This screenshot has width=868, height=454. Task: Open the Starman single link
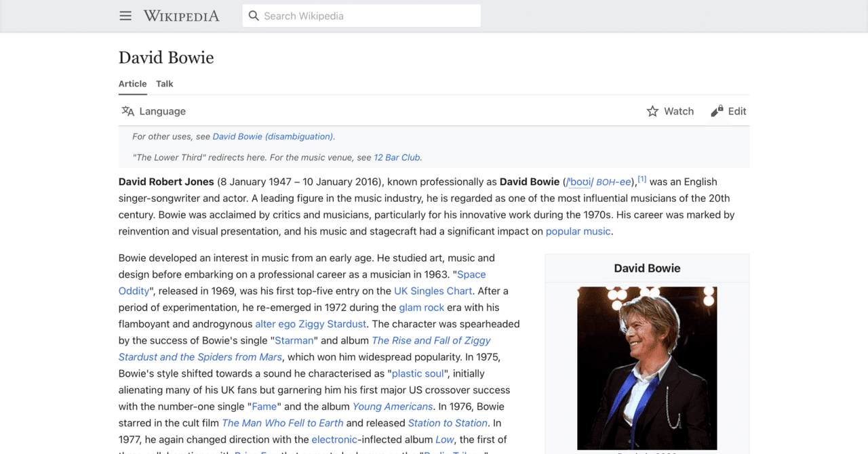point(294,340)
